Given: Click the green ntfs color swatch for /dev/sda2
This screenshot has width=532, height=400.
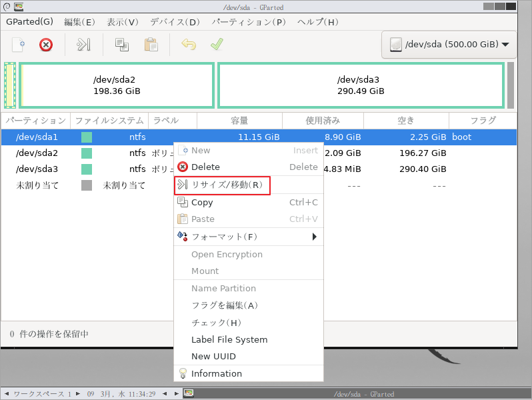Looking at the screenshot, I should click(87, 153).
